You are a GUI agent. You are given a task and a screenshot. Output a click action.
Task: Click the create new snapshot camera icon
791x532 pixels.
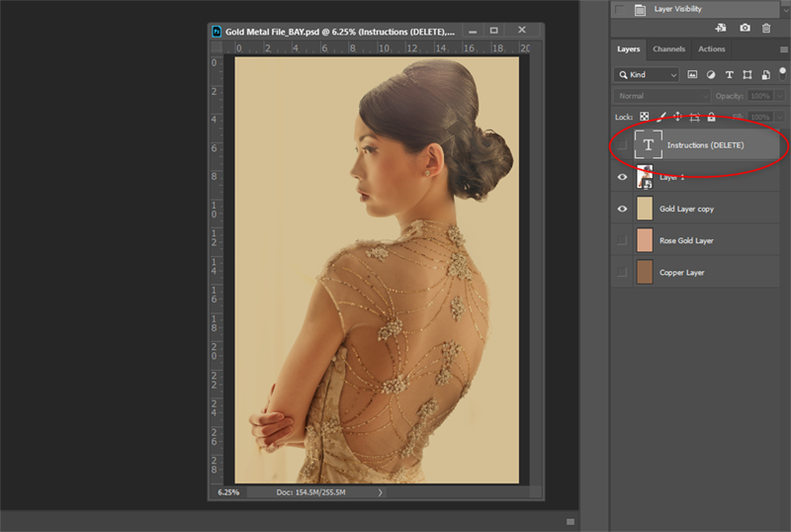click(745, 28)
